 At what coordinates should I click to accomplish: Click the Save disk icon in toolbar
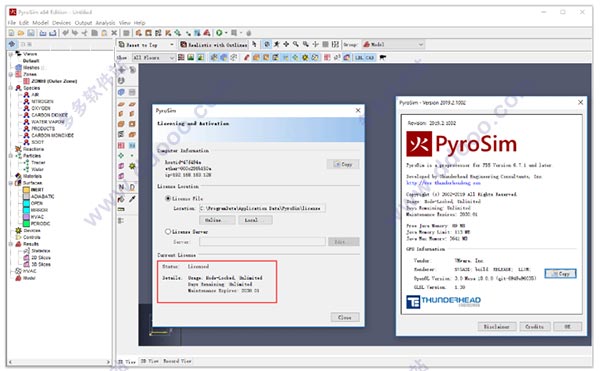tap(31, 33)
